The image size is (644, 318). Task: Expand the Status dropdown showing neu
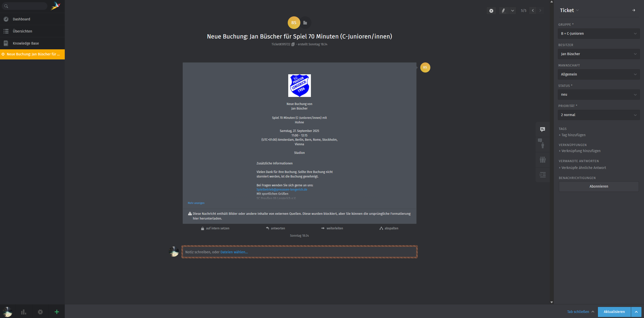point(598,95)
